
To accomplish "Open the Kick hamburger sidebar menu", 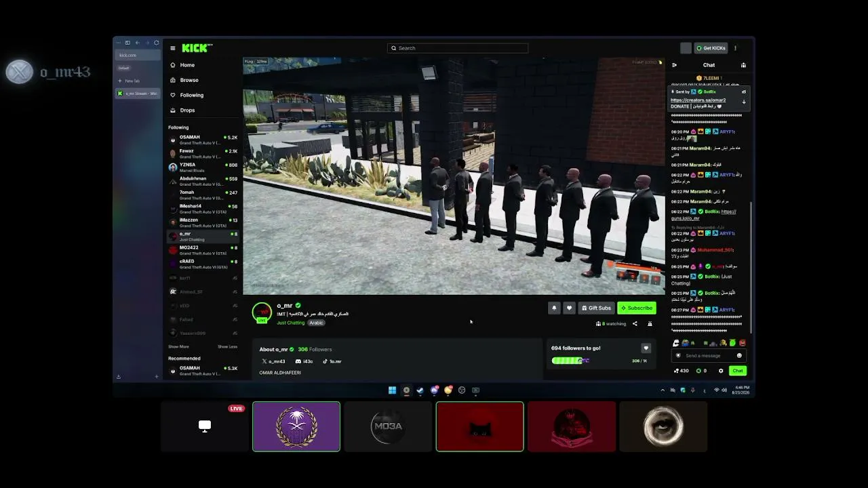I will [x=173, y=48].
